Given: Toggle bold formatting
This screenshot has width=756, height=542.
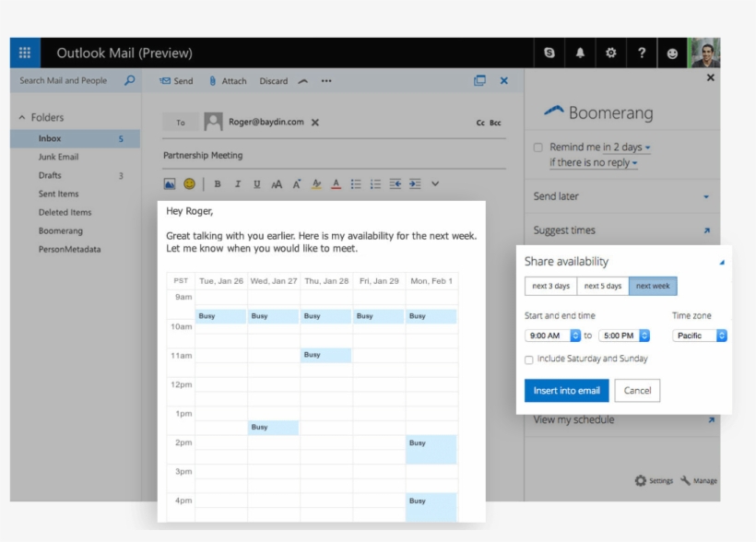Looking at the screenshot, I should [218, 183].
